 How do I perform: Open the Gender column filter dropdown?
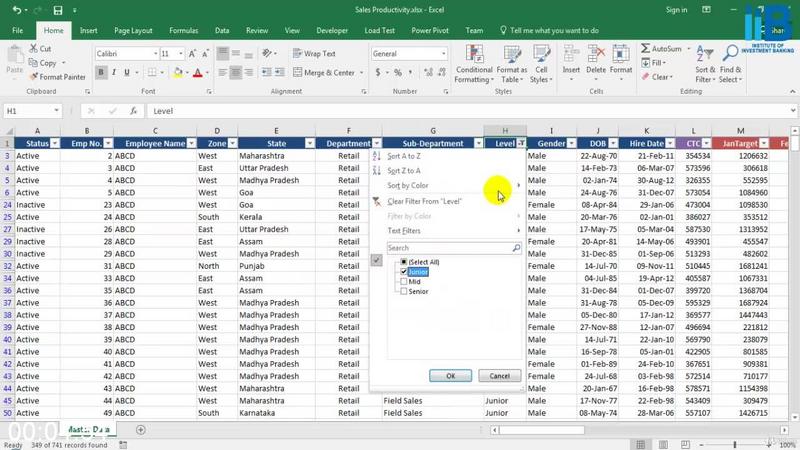coord(571,143)
